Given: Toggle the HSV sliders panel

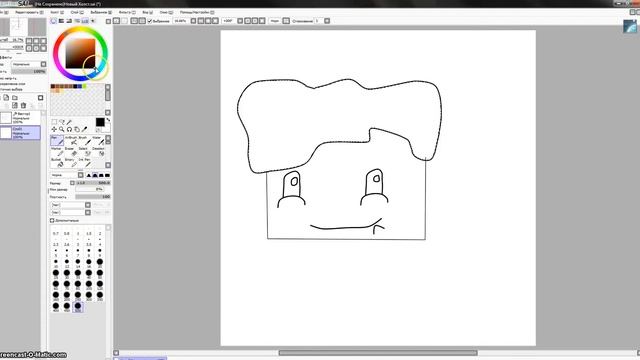Looking at the screenshot, I should [69, 21].
